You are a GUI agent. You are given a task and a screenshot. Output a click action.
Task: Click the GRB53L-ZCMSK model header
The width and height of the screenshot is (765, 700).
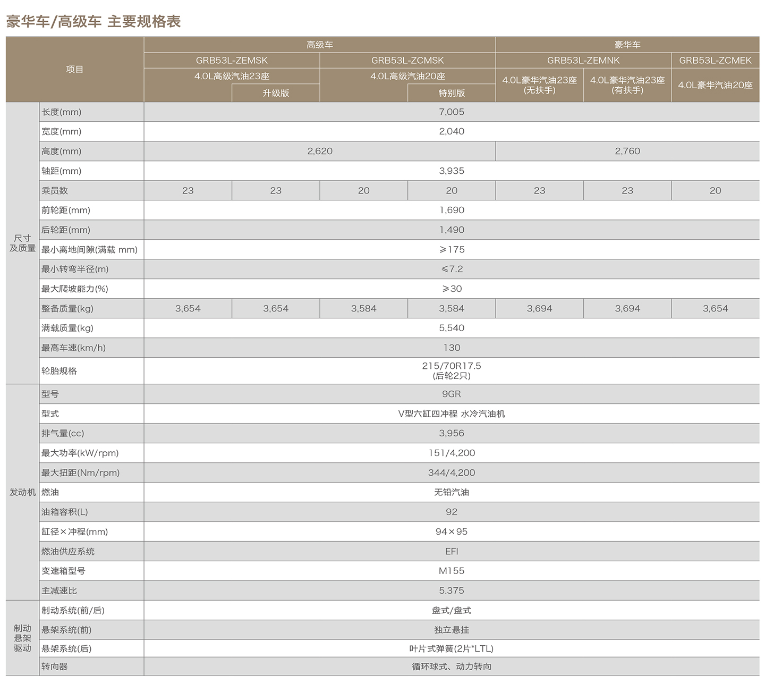click(x=407, y=60)
